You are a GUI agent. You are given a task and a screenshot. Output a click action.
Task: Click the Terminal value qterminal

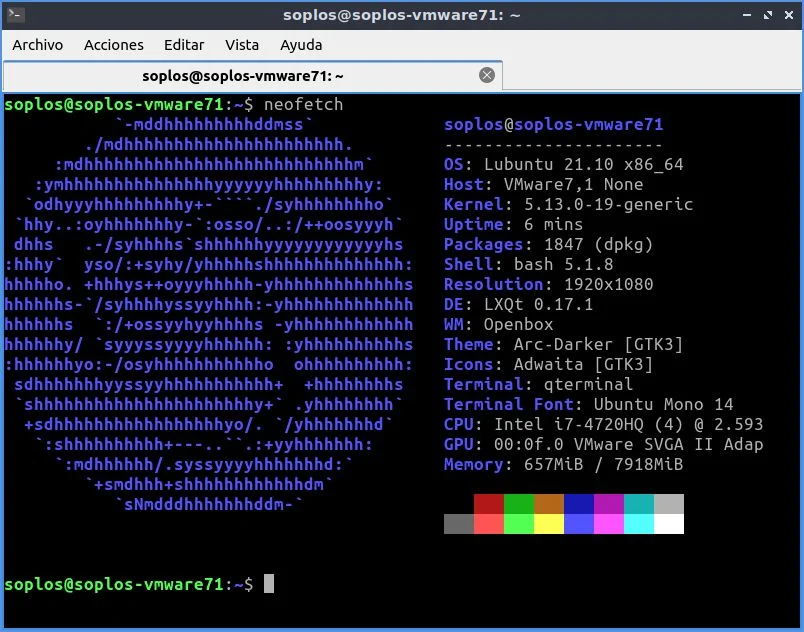tap(588, 384)
